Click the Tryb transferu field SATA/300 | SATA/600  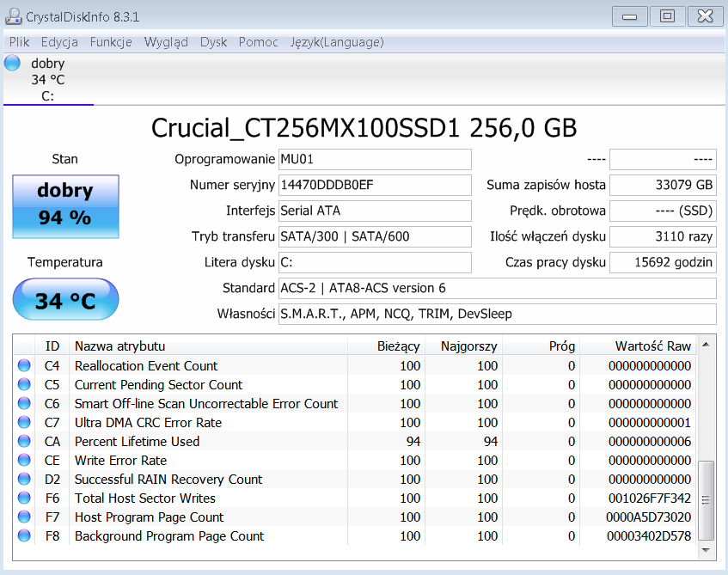coord(375,236)
